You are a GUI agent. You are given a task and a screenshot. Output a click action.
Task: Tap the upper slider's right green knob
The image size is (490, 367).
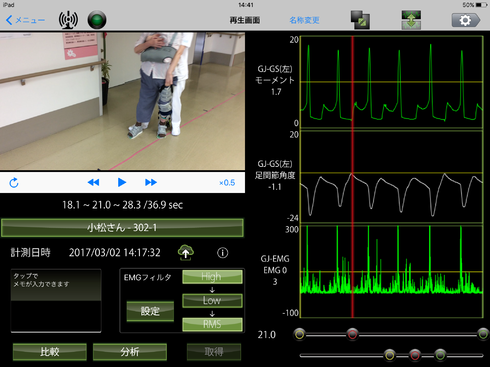coord(483,334)
